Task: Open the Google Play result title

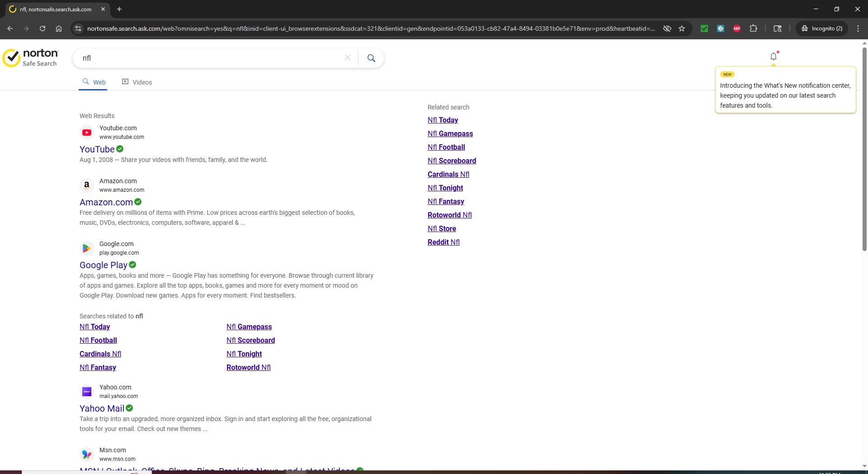Action: tap(104, 265)
